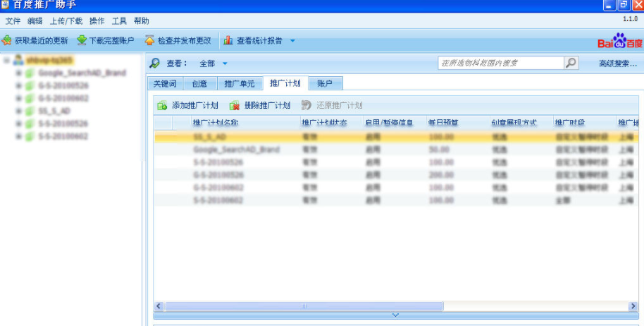
Task: Click the 200.00 daily budget cell
Action: pyautogui.click(x=441, y=175)
